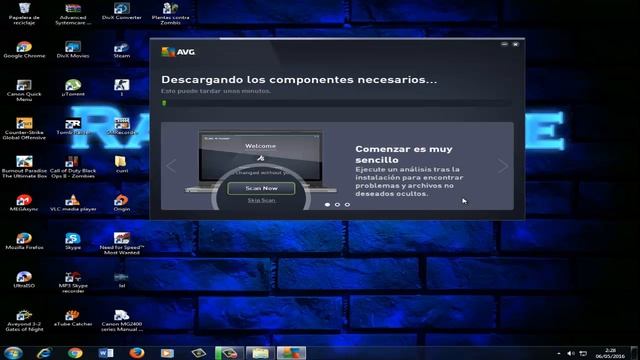
Task: Click Skip Scan in the preview image
Action: click(x=261, y=200)
